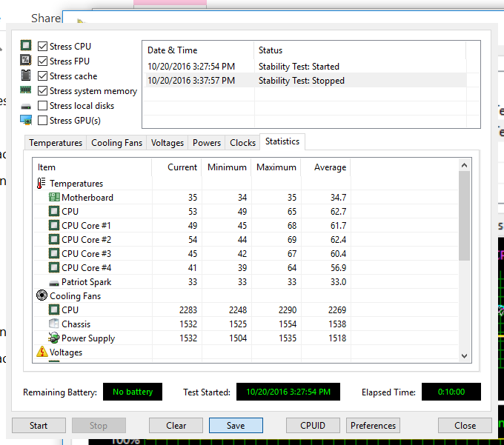
Task: Click the CPU Core #4 icon
Action: pyautogui.click(x=54, y=268)
